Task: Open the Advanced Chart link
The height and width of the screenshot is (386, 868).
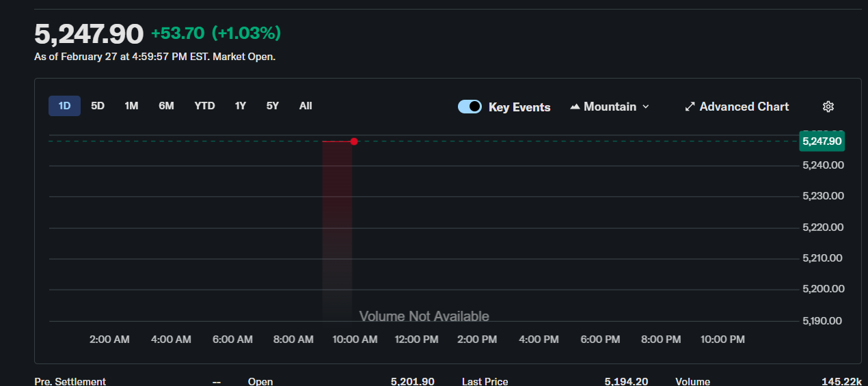Action: [744, 107]
